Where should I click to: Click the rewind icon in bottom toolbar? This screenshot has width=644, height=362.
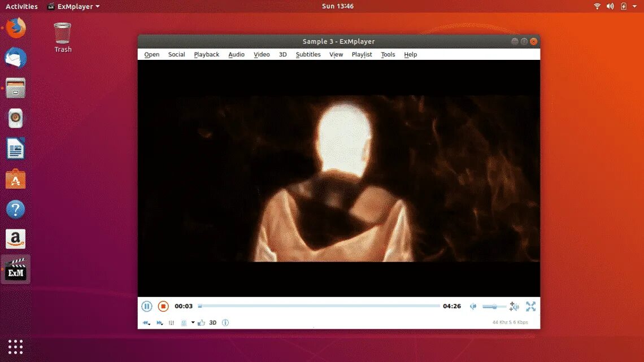pos(146,323)
